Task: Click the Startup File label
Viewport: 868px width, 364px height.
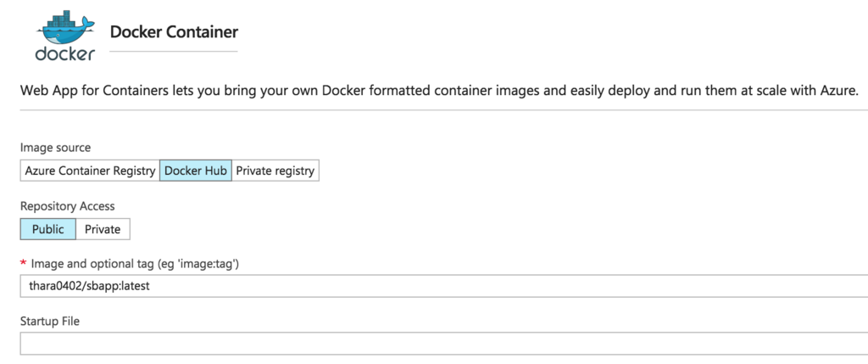Action: (49, 322)
